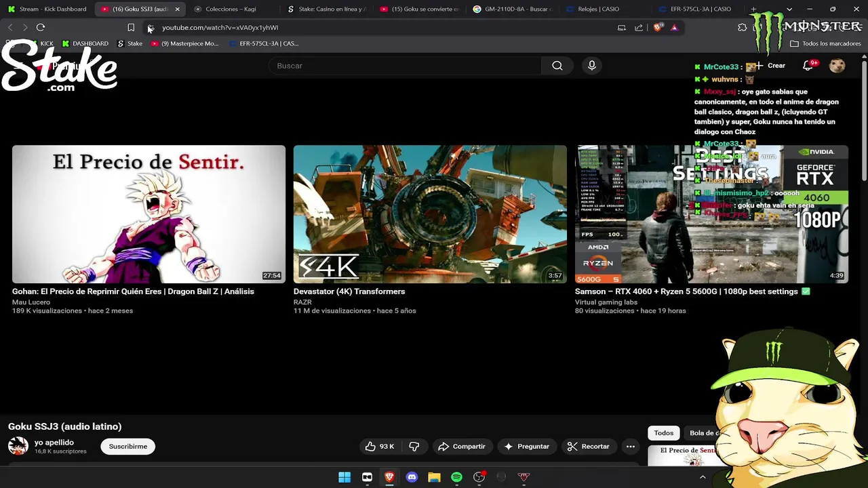
Task: Open the DASHBOARD bookmark
Action: (85, 43)
